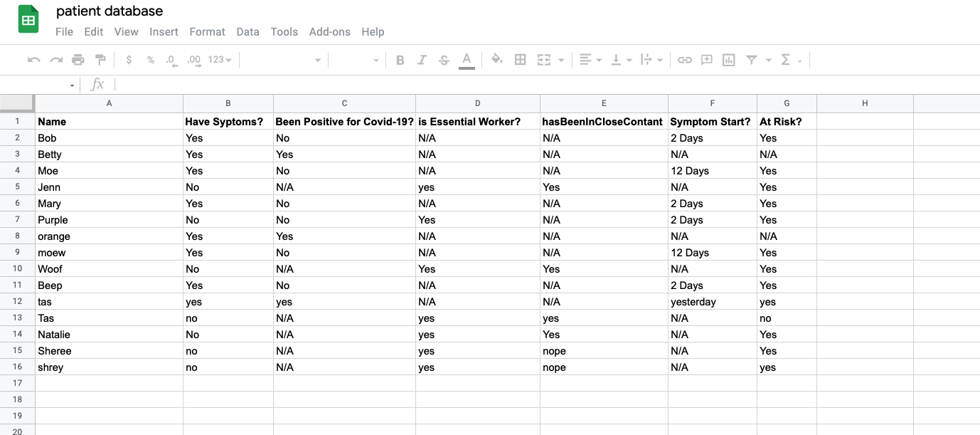Format as percent

(151, 61)
